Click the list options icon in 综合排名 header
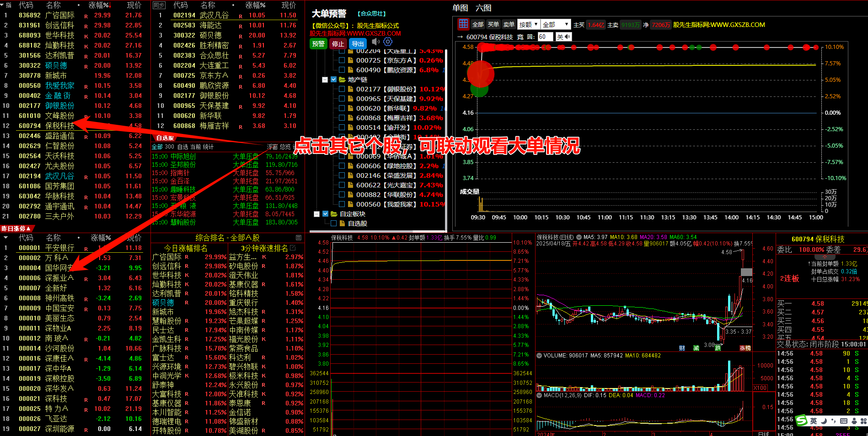Image resolution: width=868 pixels, height=436 pixels. 299,238
